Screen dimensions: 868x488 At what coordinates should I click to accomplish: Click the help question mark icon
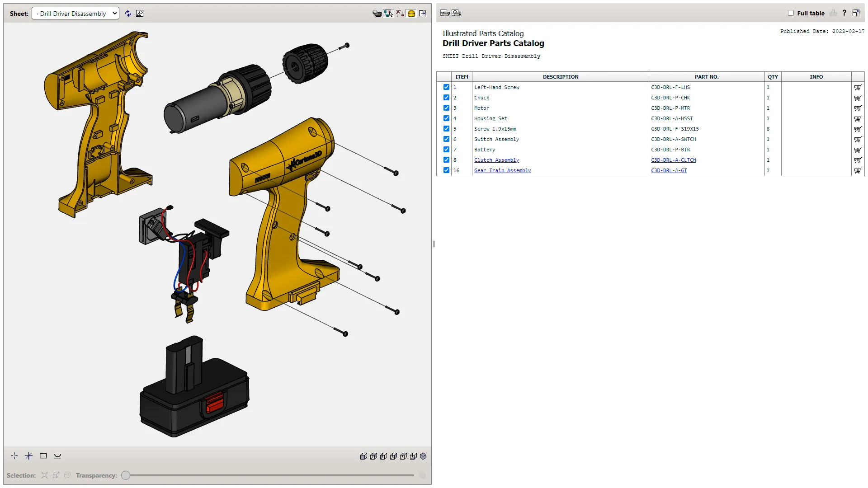click(x=844, y=13)
